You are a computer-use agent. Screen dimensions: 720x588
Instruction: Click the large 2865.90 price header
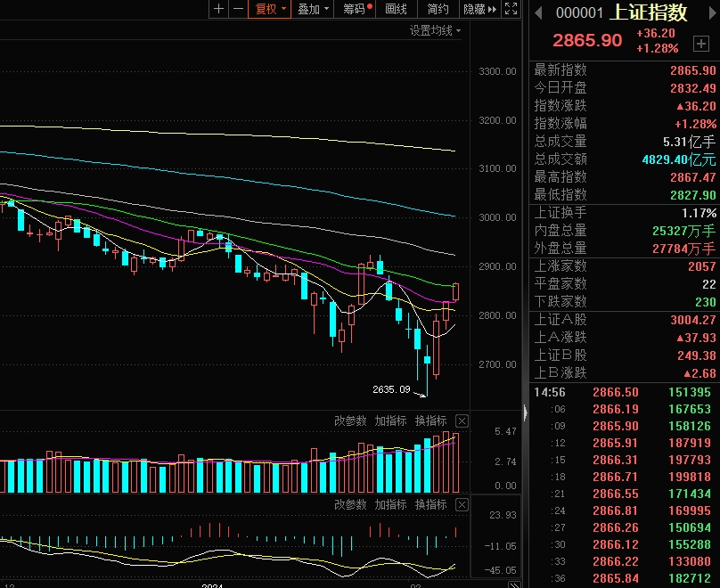587,40
